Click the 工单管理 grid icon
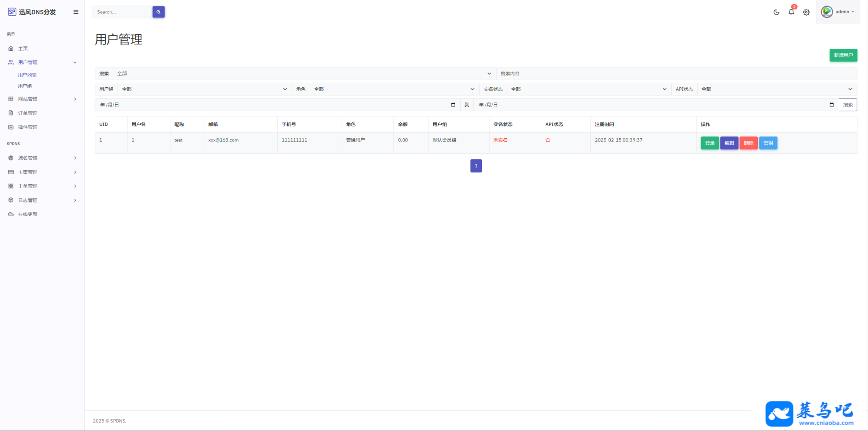 pyautogui.click(x=11, y=186)
